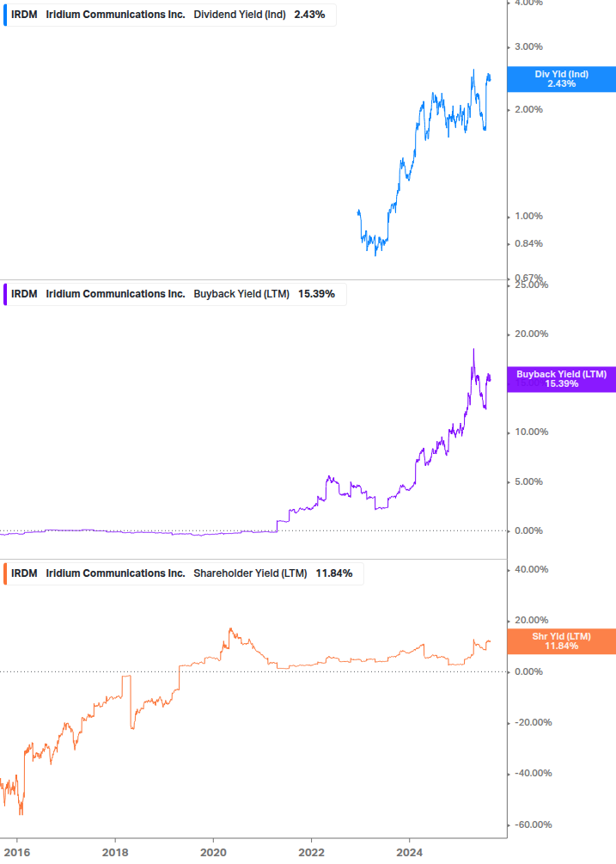Click the 10.00% tick on buyback yield axis

tap(531, 432)
